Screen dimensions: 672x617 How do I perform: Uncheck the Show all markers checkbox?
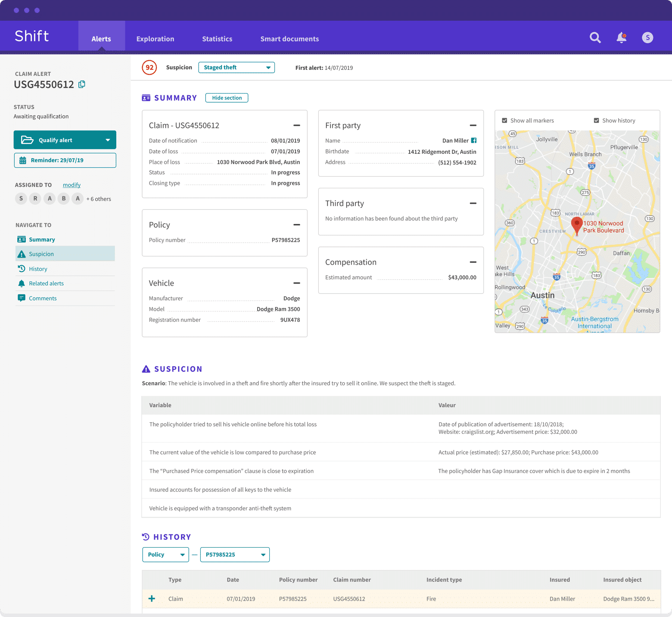point(504,120)
